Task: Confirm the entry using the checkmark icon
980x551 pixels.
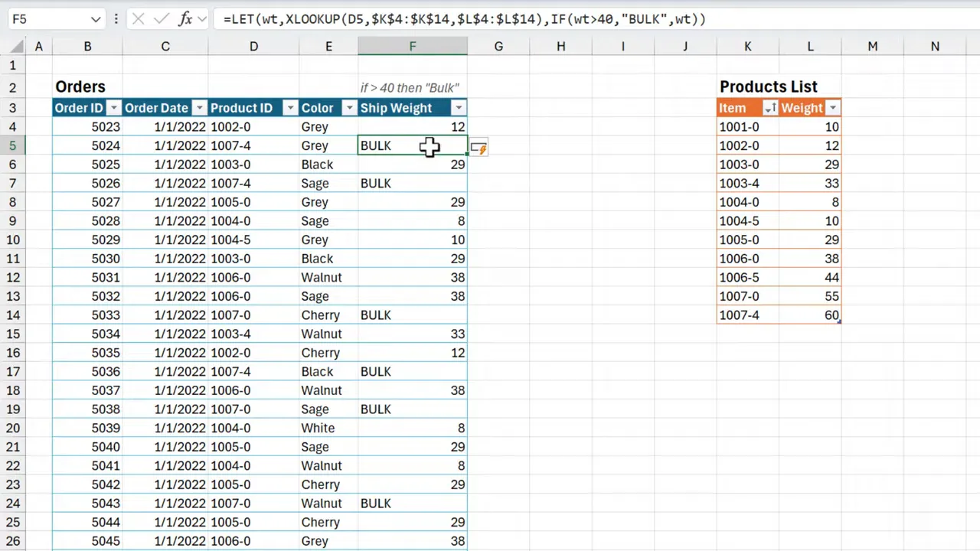Action: pos(161,18)
